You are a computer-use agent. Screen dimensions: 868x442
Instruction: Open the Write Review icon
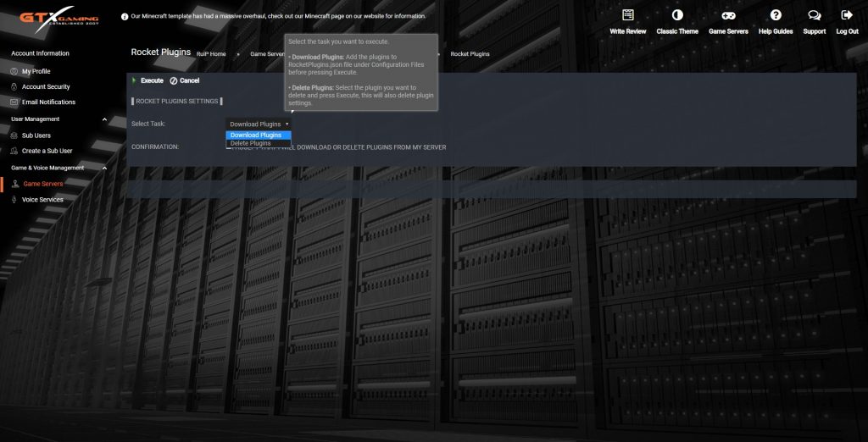click(628, 15)
